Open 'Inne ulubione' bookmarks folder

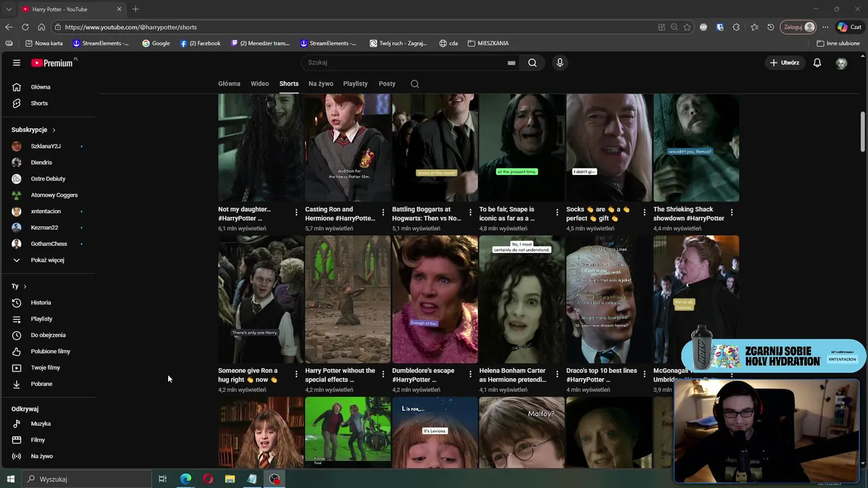point(838,43)
